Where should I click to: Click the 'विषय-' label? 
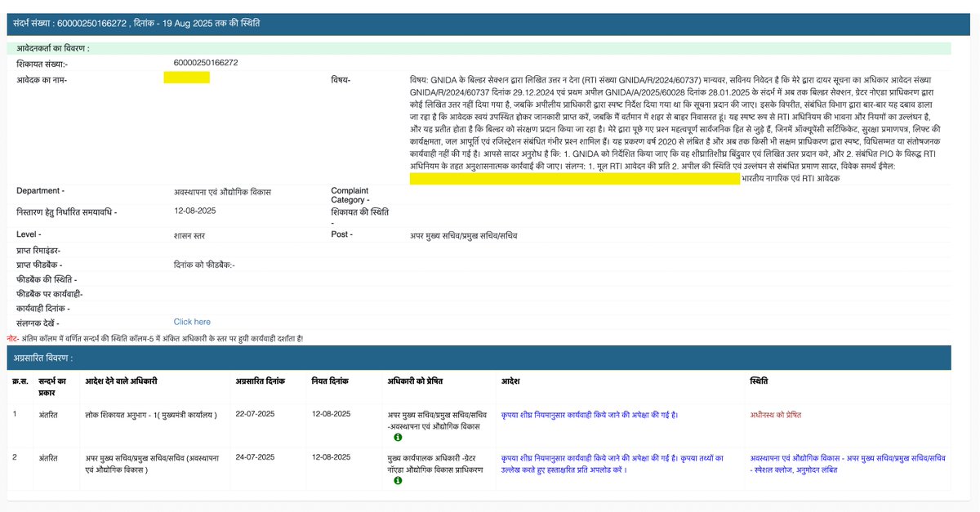[341, 80]
